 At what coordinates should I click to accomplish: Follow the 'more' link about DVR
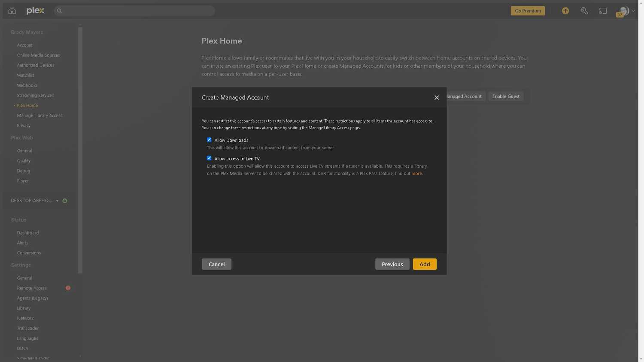point(416,173)
